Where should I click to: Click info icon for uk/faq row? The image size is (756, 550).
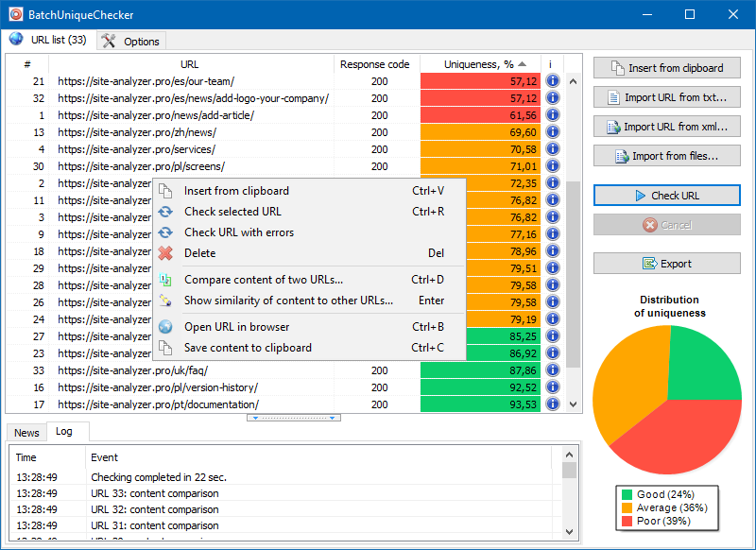[553, 370]
